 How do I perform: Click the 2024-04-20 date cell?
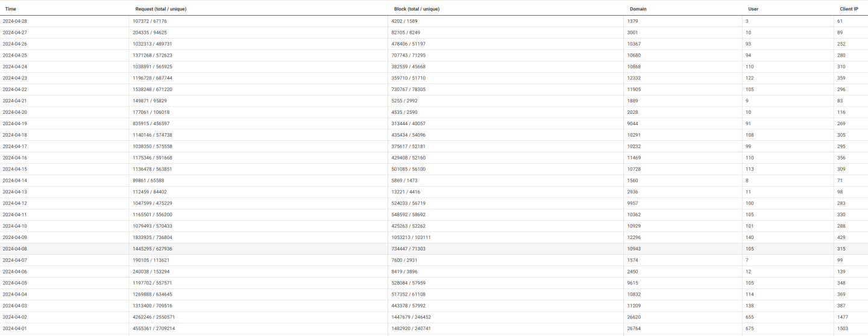click(15, 112)
